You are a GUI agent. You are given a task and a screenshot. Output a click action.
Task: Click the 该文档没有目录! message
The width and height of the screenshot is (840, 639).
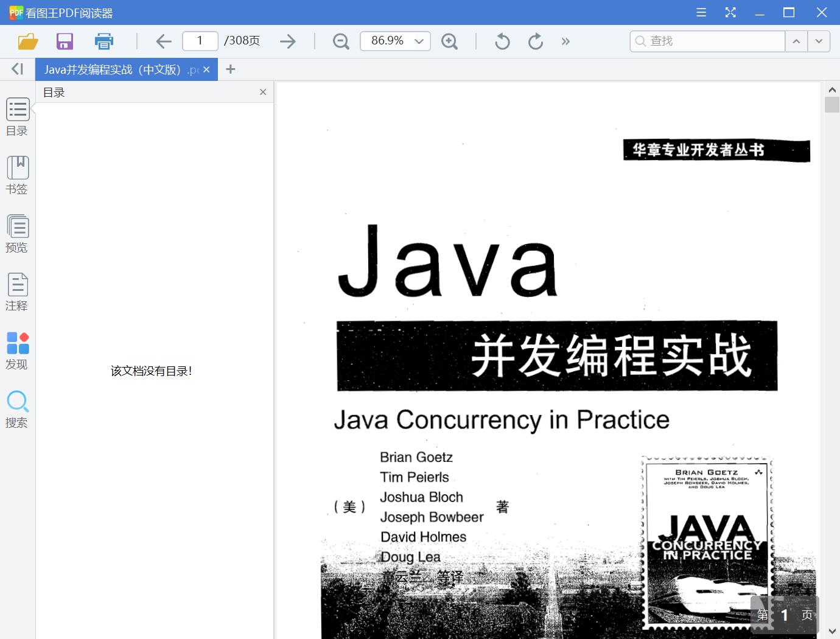point(152,371)
